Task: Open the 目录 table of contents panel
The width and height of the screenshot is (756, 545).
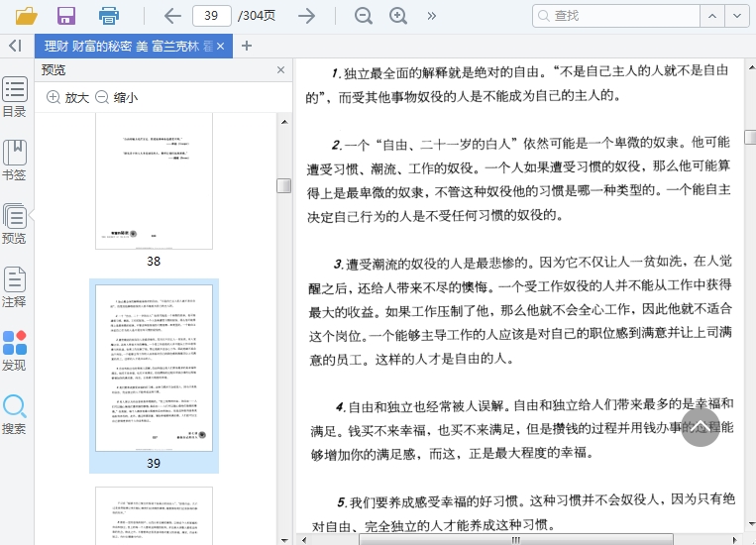Action: [15, 96]
